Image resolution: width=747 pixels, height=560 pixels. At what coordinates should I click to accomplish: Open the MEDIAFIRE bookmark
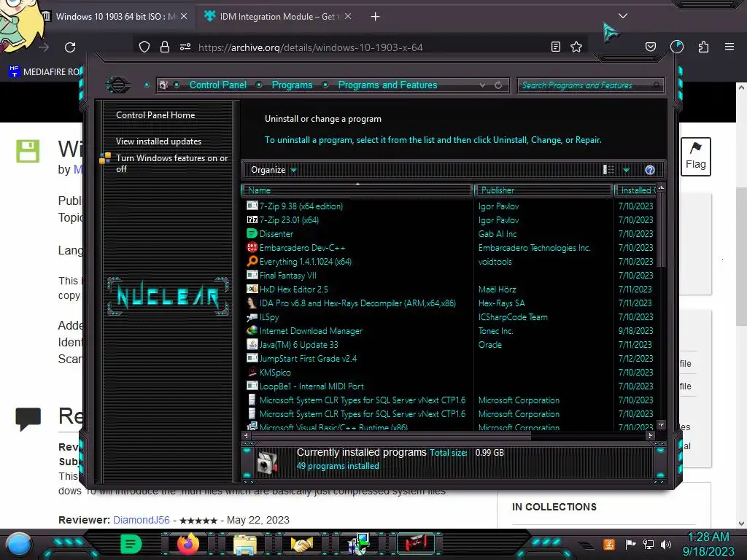(44, 72)
